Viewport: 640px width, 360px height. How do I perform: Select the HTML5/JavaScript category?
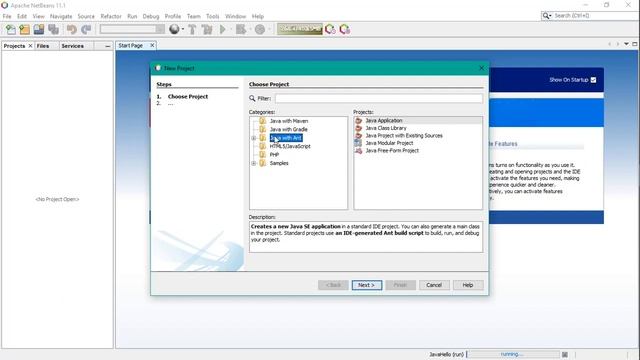tap(290, 146)
